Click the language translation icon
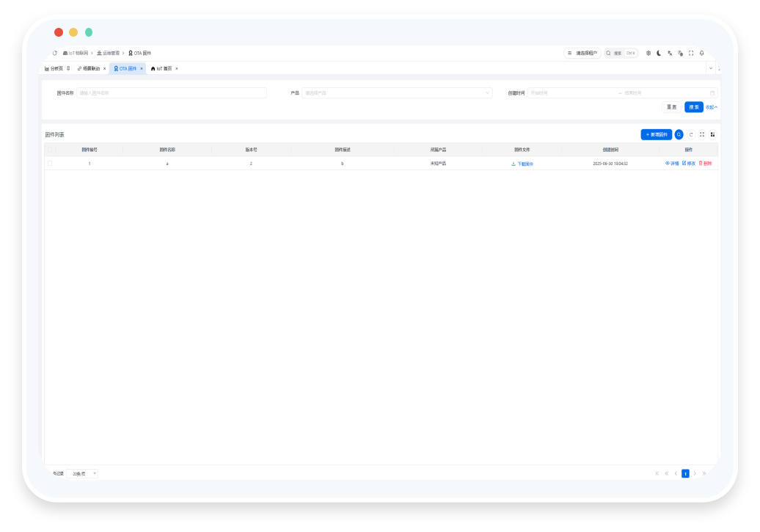The width and height of the screenshot is (760, 532). (x=670, y=53)
